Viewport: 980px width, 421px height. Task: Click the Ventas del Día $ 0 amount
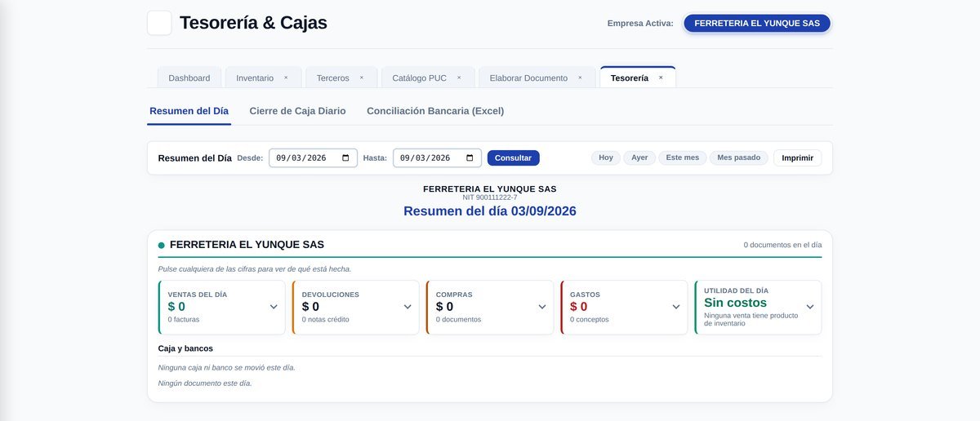[x=176, y=307]
